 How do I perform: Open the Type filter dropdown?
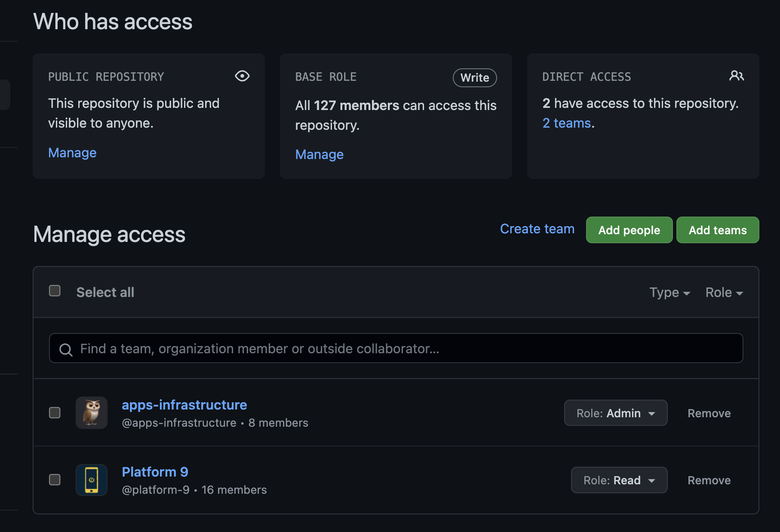click(669, 293)
